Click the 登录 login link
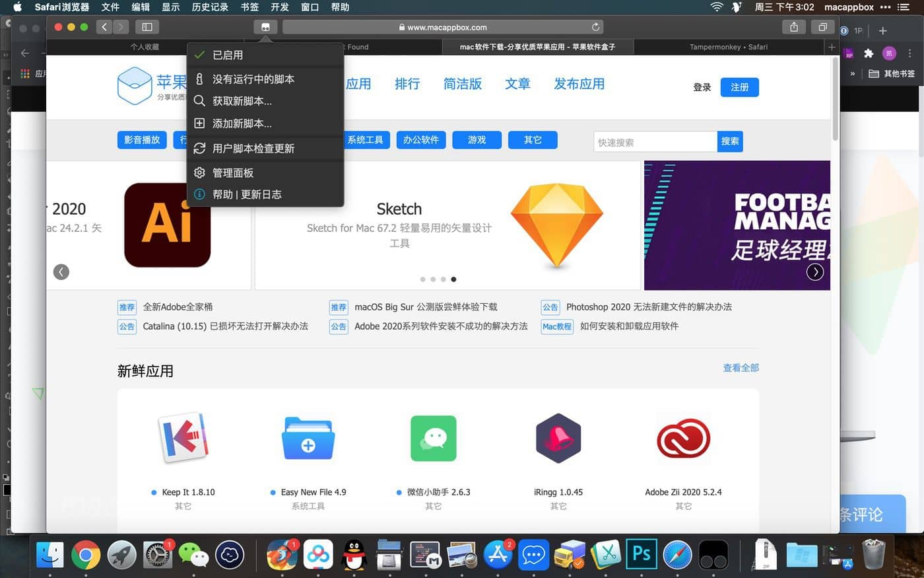The image size is (924, 578). click(x=702, y=87)
